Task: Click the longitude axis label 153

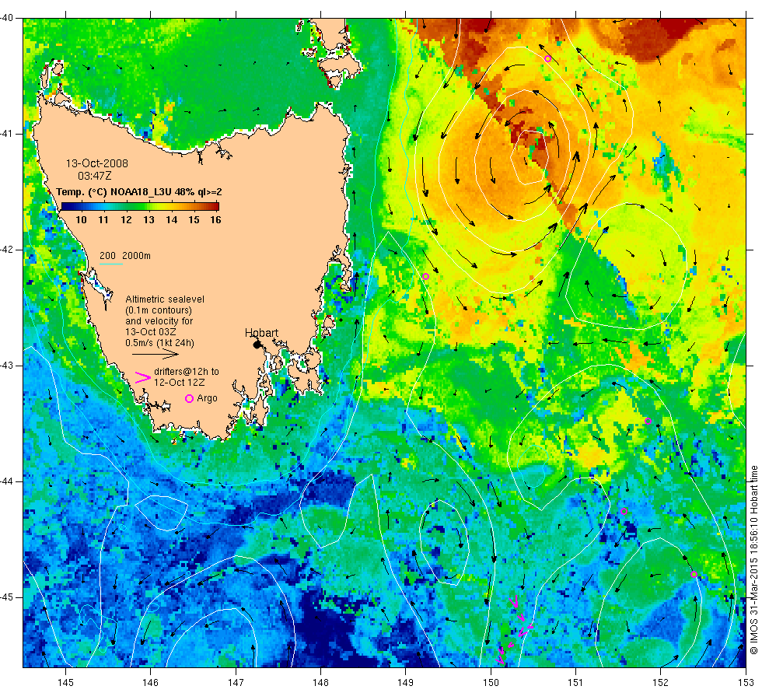Action: pyautogui.click(x=746, y=683)
